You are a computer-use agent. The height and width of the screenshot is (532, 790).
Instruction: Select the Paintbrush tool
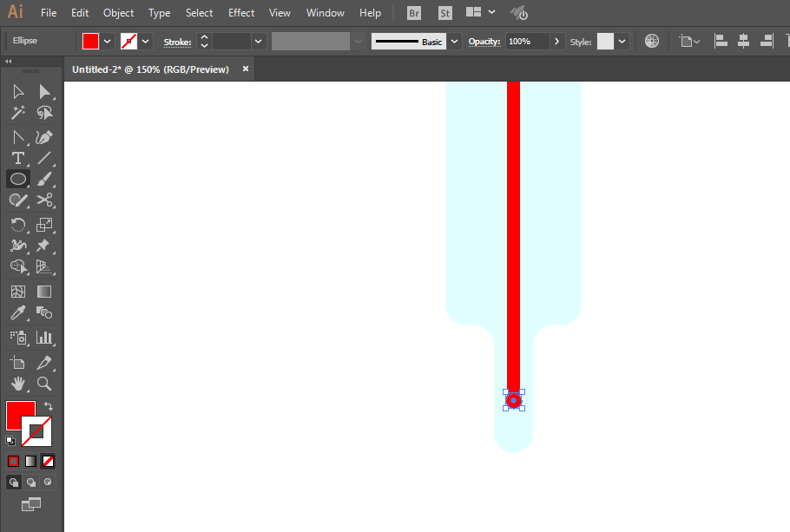click(44, 179)
